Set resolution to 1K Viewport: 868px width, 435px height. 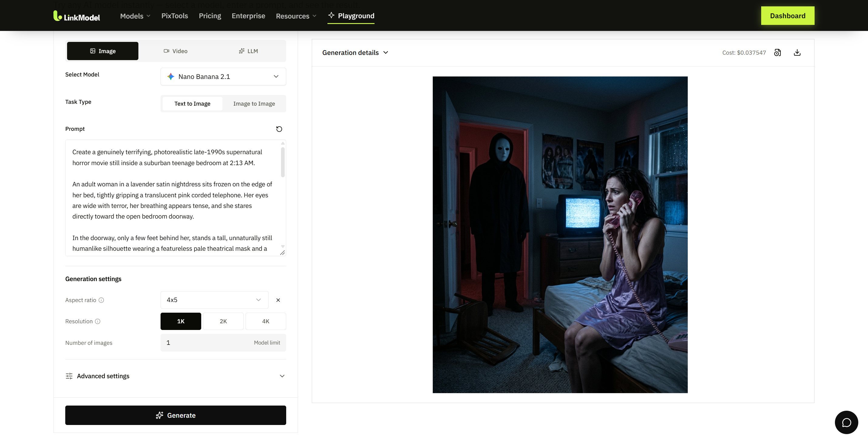point(181,321)
